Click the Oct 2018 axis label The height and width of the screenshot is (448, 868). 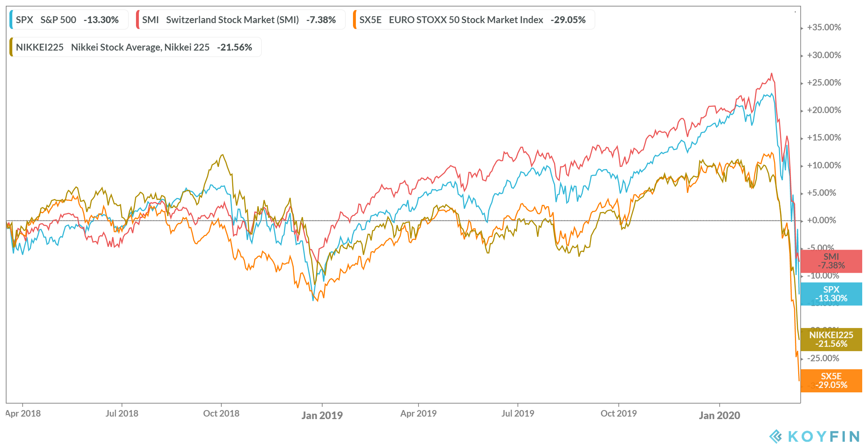(x=221, y=413)
